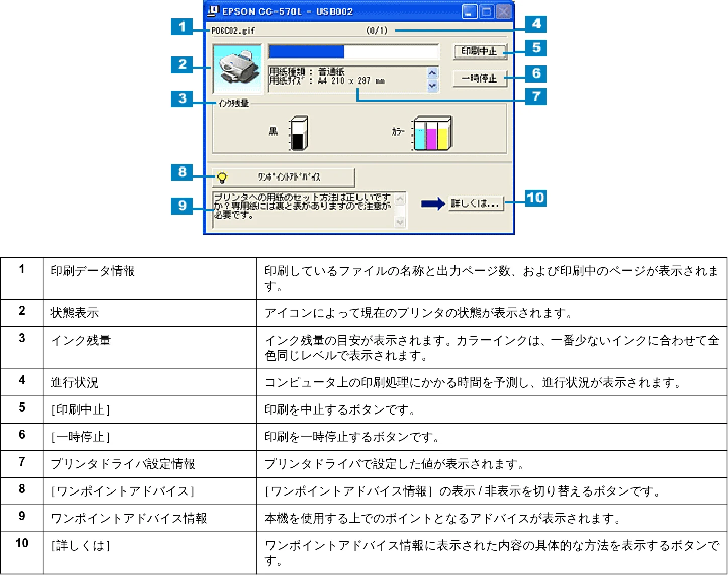Click the black ink cartridge level icon
Screen dimensions: 728x575
(298, 133)
